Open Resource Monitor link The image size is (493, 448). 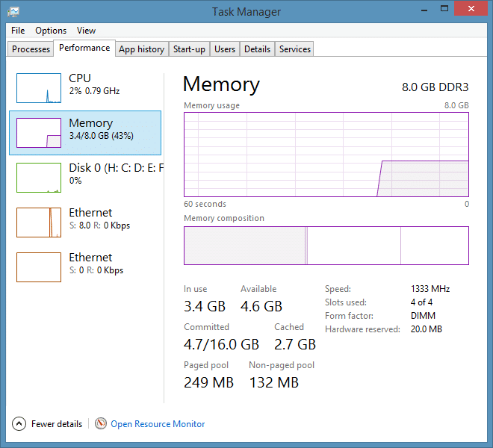tap(158, 424)
